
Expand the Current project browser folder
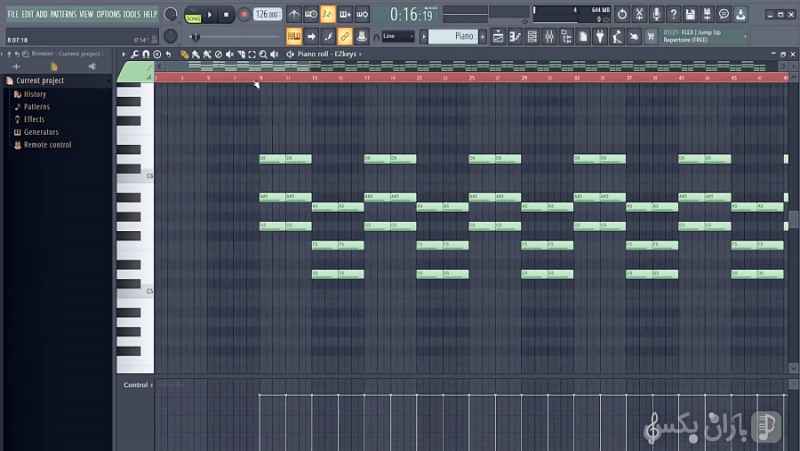pyautogui.click(x=40, y=81)
